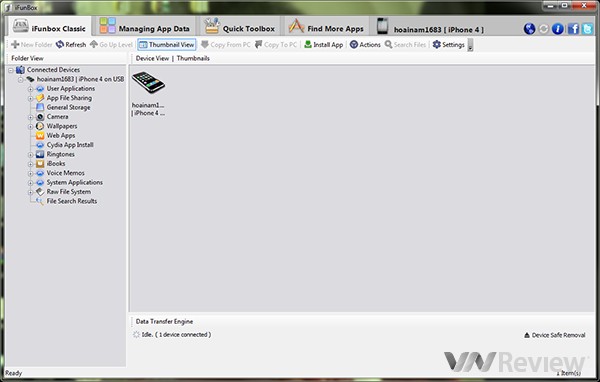Expand the Camera tree node
This screenshot has height=382, width=600.
[x=30, y=117]
